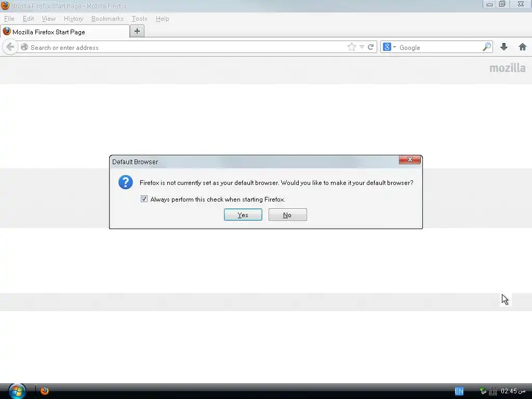Open a new tab with plus button
The image size is (532, 399).
(x=137, y=31)
